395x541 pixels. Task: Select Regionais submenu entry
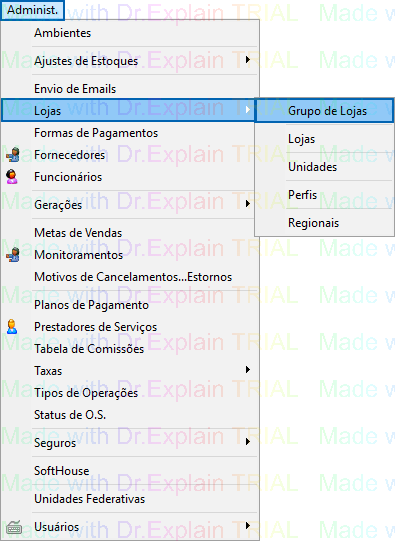click(324, 223)
